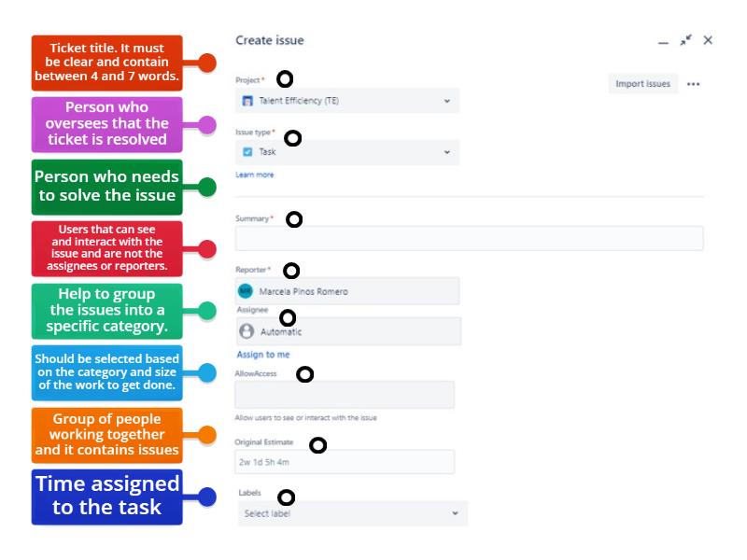Click Marcela Pinos Romero's reporter avatar

point(245,290)
